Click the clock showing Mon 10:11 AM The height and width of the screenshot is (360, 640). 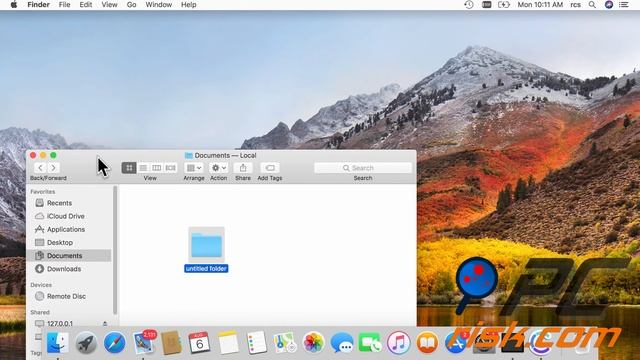tap(540, 5)
